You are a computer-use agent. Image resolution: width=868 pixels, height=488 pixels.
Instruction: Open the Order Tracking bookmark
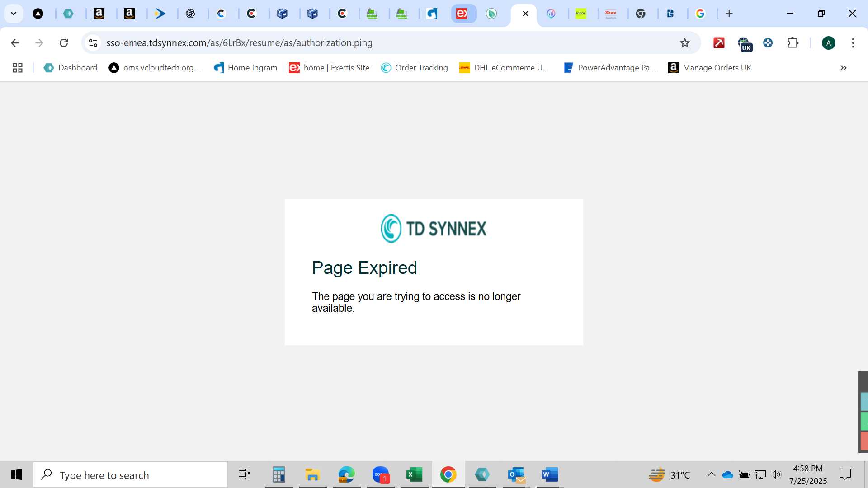tap(415, 68)
